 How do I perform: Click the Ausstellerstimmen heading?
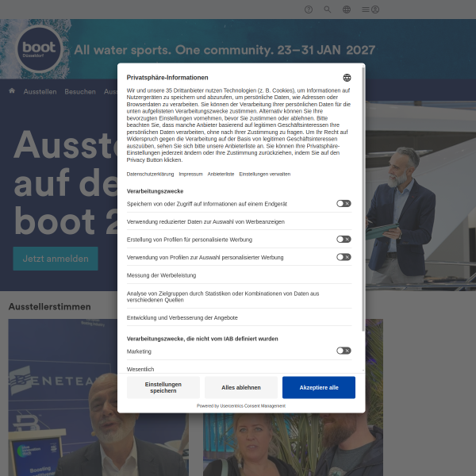point(50,306)
